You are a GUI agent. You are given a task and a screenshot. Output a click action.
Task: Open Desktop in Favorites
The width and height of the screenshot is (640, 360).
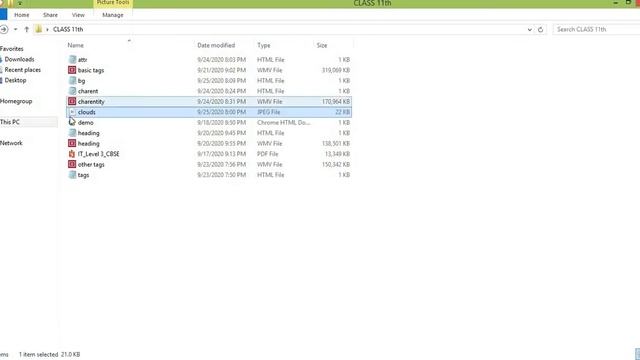click(15, 80)
